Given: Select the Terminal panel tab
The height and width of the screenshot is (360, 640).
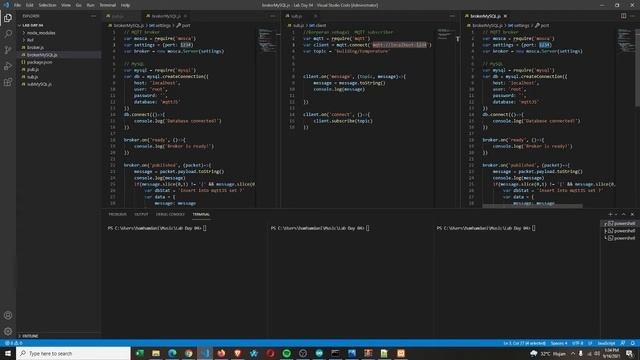Looking at the screenshot, I should 201,214.
